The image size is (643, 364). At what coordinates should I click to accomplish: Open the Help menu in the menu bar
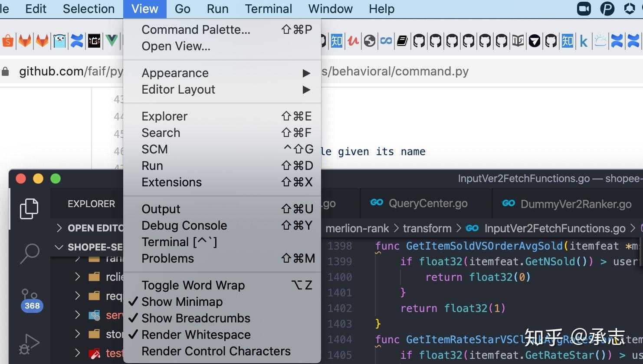pyautogui.click(x=382, y=9)
